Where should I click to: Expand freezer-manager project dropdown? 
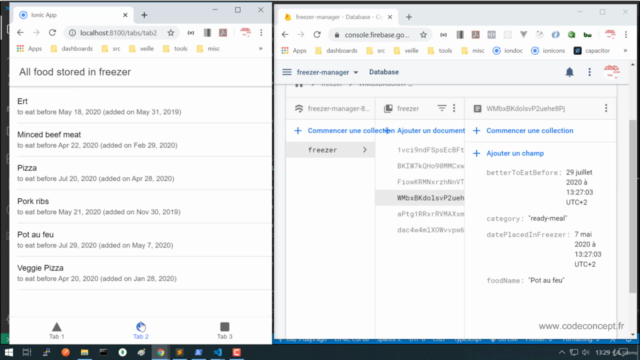(327, 72)
